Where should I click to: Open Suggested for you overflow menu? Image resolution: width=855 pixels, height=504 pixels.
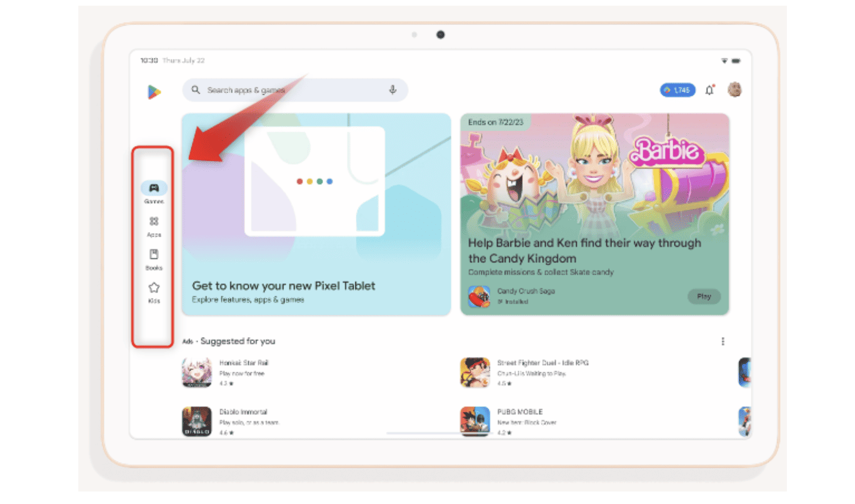click(723, 341)
